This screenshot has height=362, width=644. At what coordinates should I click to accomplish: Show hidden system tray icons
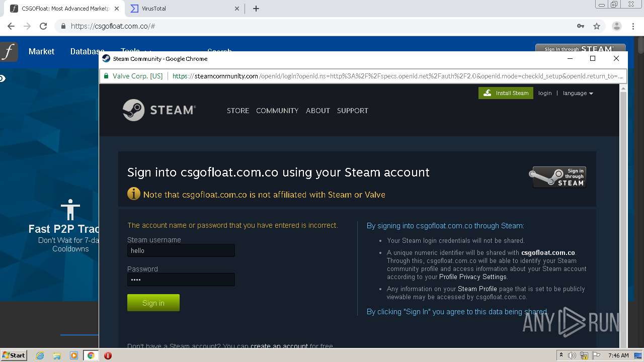tap(561, 355)
